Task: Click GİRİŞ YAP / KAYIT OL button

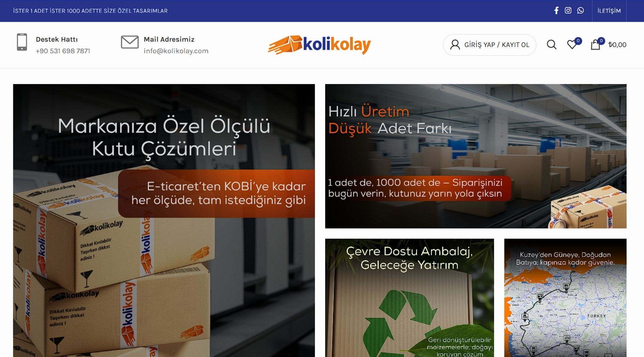Action: [490, 45]
